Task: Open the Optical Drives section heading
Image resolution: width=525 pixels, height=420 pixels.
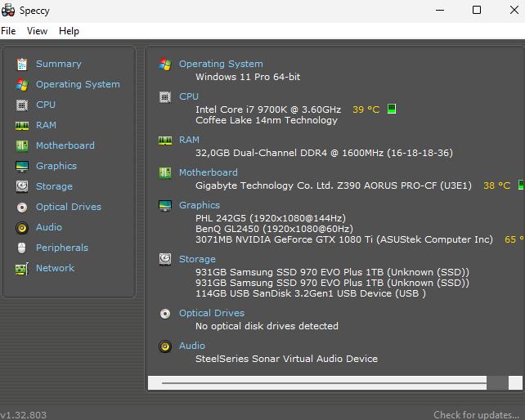Action: (211, 313)
